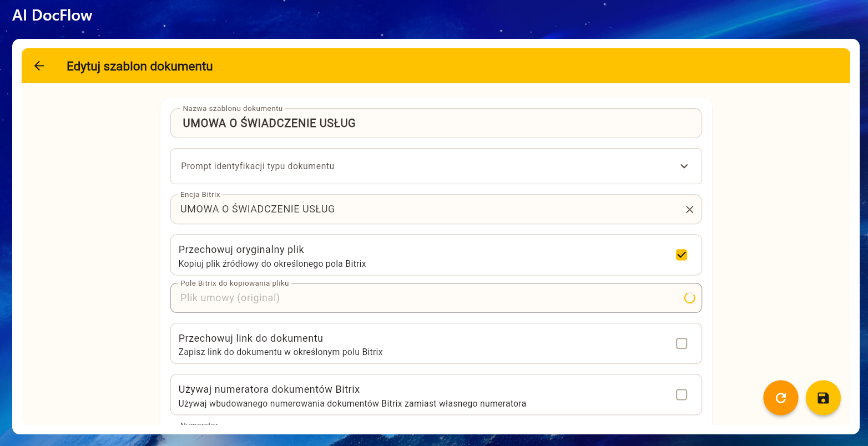This screenshot has width=868, height=446.
Task: Click the Zapisz link do dokumentu description text
Action: 280,352
